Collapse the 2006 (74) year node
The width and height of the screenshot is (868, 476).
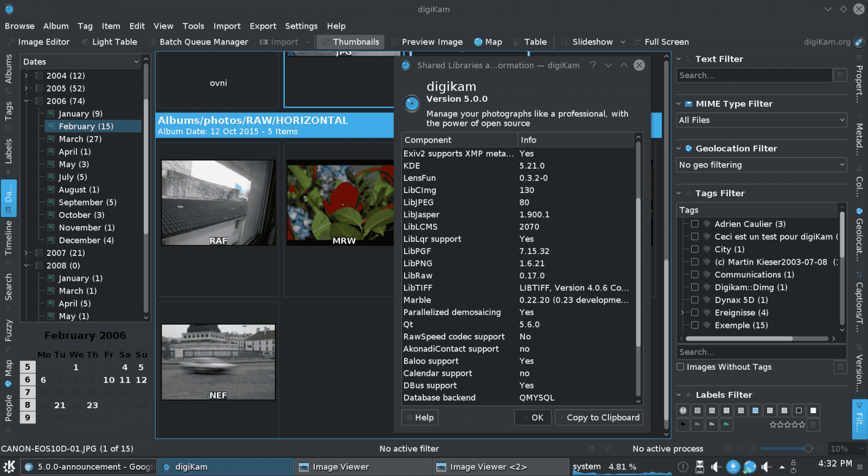tap(26, 101)
